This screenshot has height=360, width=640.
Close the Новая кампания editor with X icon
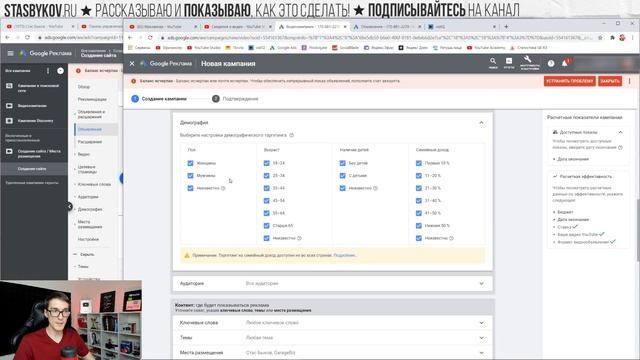click(132, 64)
